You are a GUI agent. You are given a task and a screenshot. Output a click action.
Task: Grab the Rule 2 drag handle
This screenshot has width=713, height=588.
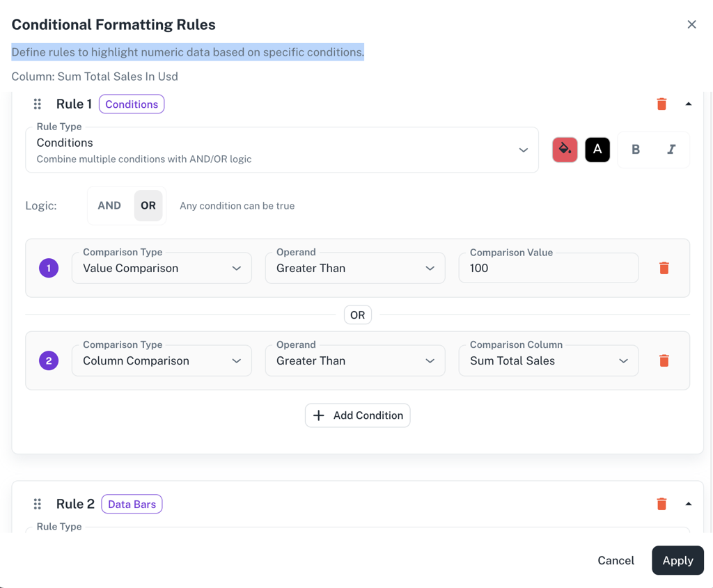coord(38,504)
